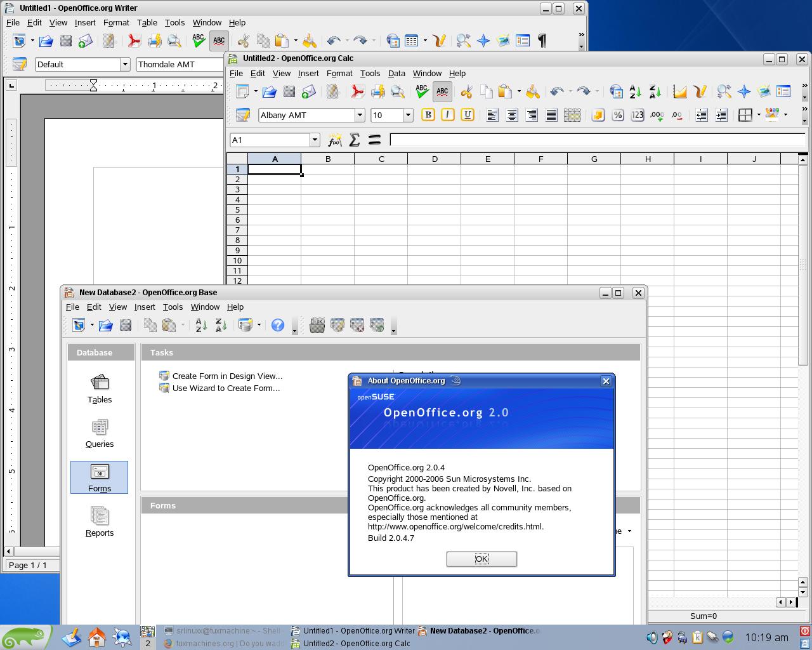The height and width of the screenshot is (650, 812).
Task: Switch to Untitled2 Calc in the taskbar
Action: click(351, 643)
